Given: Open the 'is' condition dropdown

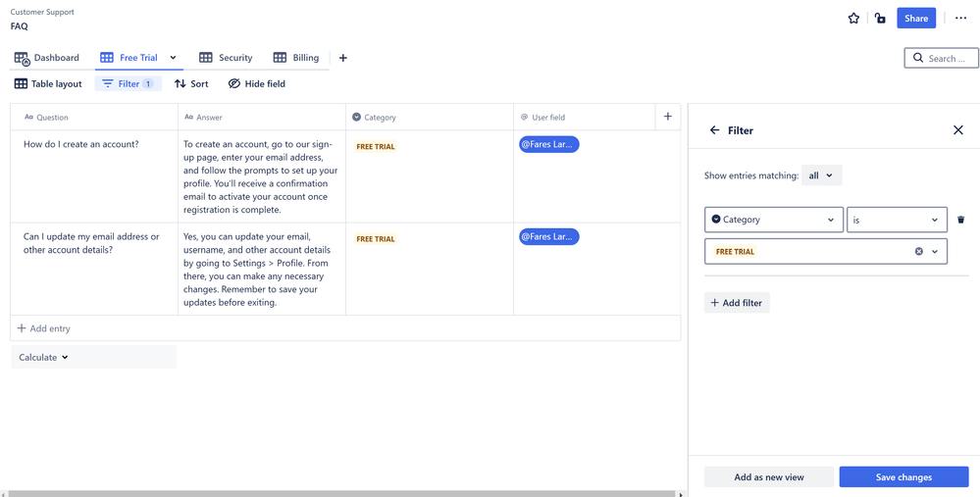Looking at the screenshot, I should click(897, 220).
